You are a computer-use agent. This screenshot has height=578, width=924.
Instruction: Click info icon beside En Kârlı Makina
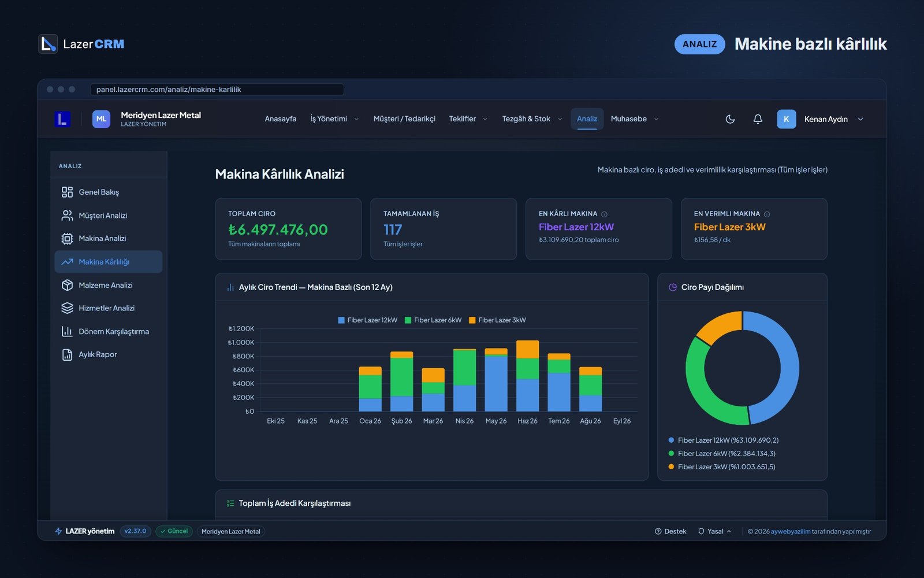point(604,214)
